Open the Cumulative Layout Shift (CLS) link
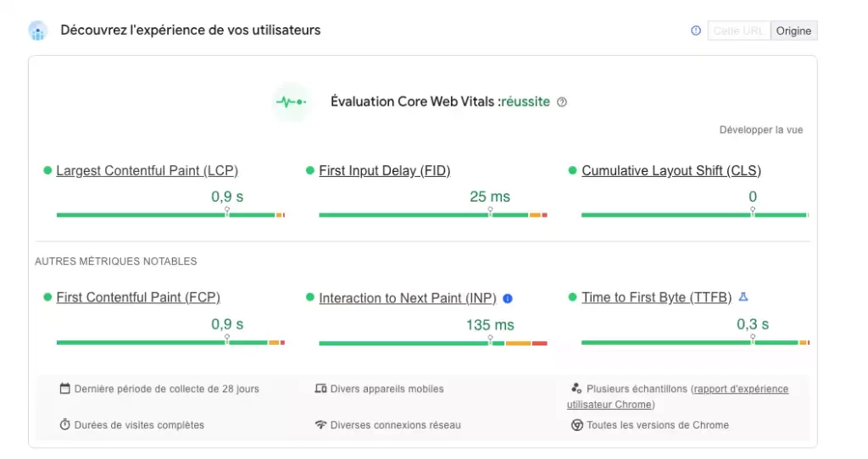This screenshot has height=459, width=868. 671,171
